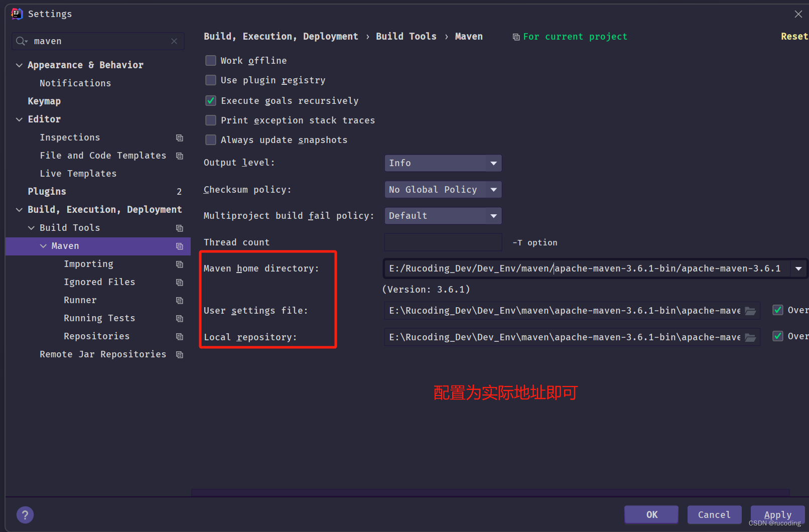This screenshot has width=809, height=532.
Task: Uncheck Execute goals recursively
Action: [x=211, y=100]
